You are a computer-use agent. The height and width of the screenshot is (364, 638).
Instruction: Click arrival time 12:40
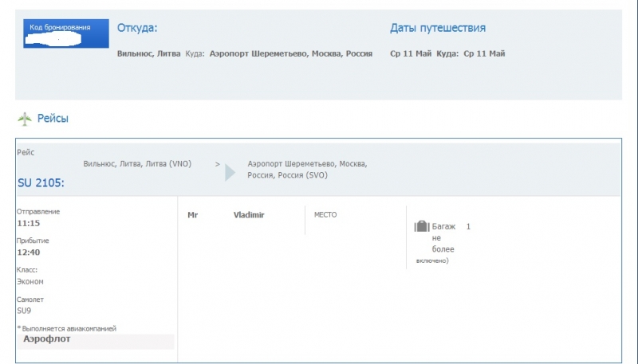point(29,252)
